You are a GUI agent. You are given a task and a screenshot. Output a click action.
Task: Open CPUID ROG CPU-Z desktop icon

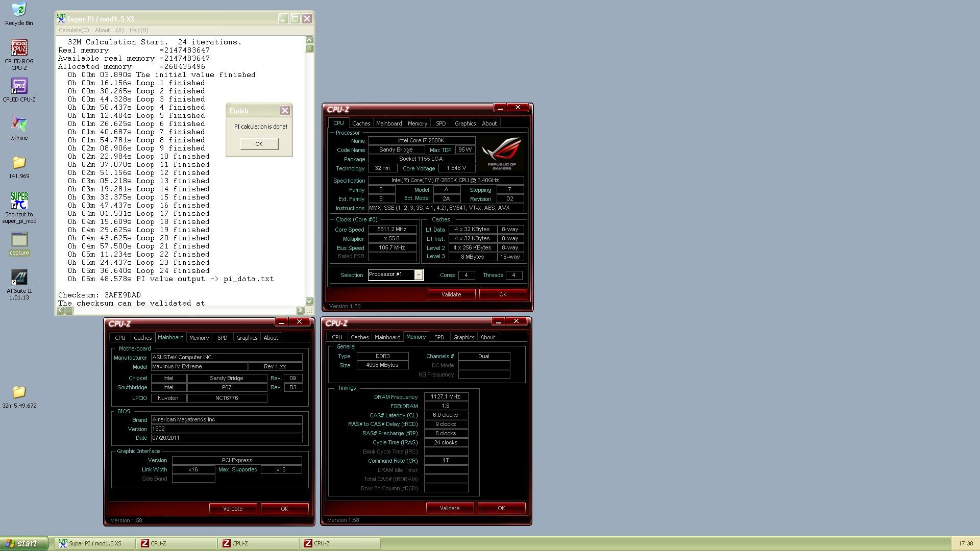point(19,55)
